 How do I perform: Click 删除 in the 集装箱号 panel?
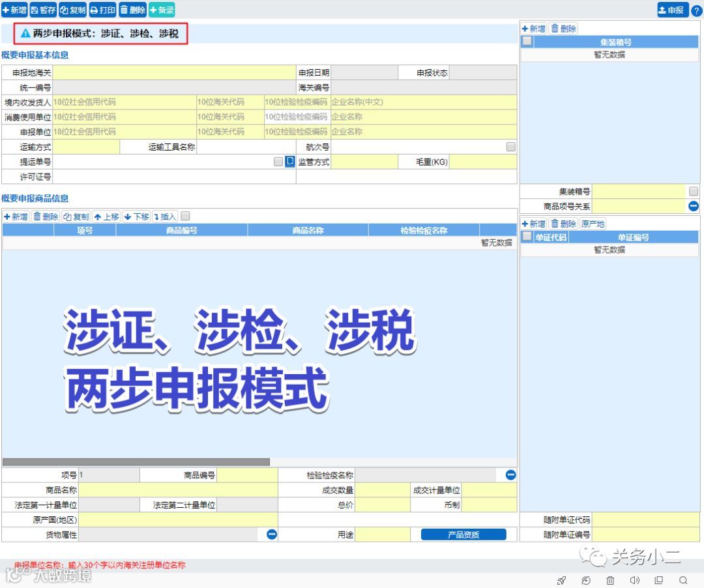click(563, 29)
